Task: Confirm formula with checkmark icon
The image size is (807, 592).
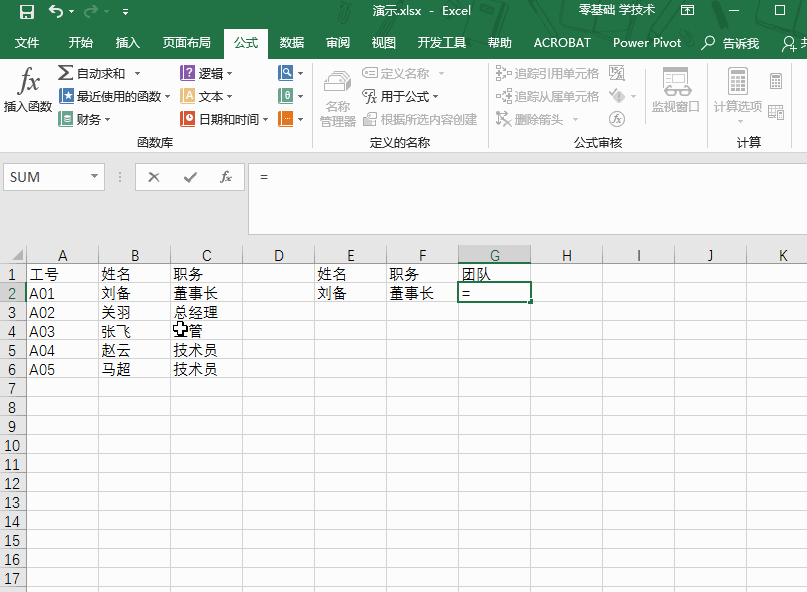Action: pyautogui.click(x=190, y=177)
